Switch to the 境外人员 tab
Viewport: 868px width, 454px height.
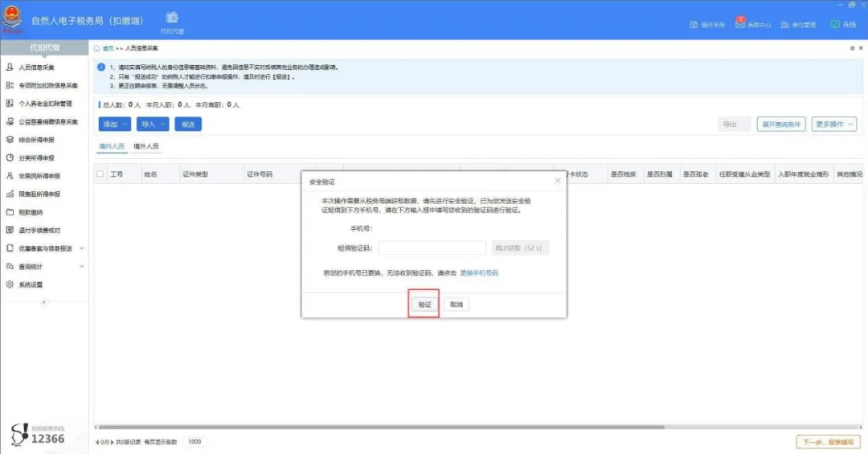pyautogui.click(x=146, y=146)
